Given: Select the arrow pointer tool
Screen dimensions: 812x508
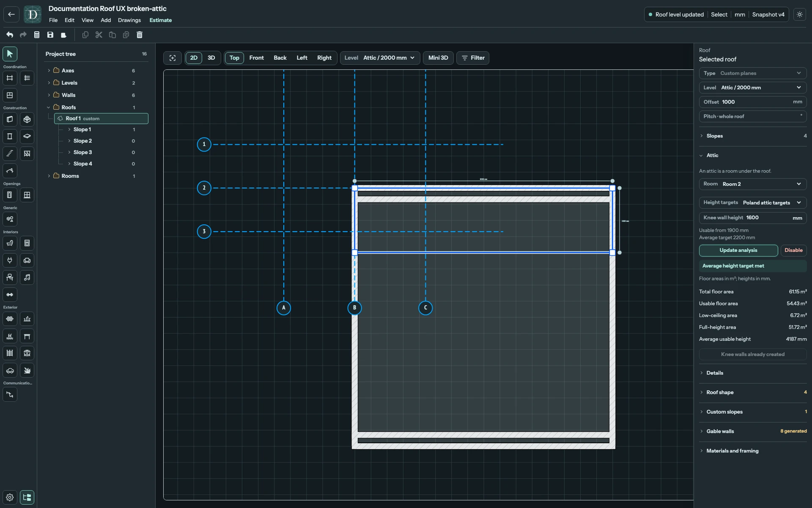Looking at the screenshot, I should click(x=10, y=54).
